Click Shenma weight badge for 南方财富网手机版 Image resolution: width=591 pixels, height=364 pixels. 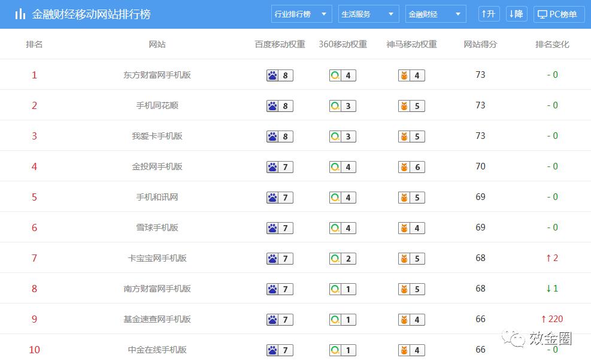411,289
